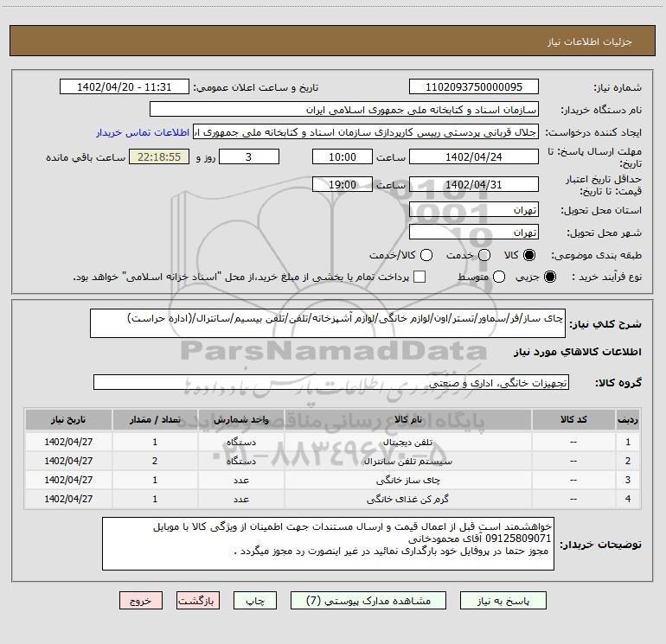The image size is (666, 644).
Task: Select the خدمت radio button
Action: point(484,255)
